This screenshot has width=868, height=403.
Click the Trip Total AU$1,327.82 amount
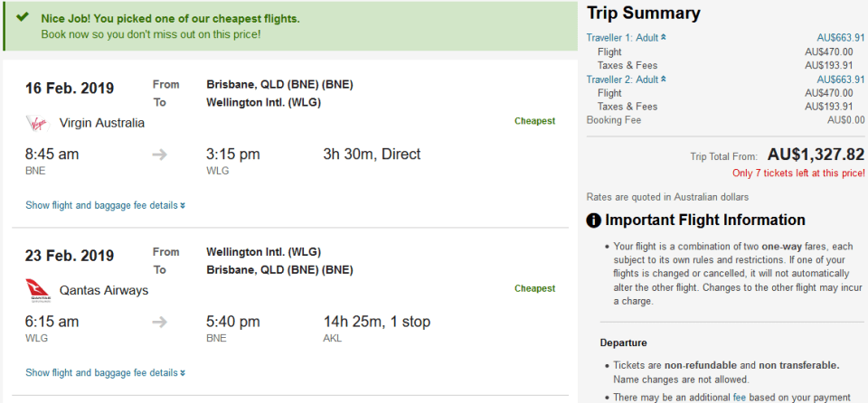pyautogui.click(x=815, y=155)
